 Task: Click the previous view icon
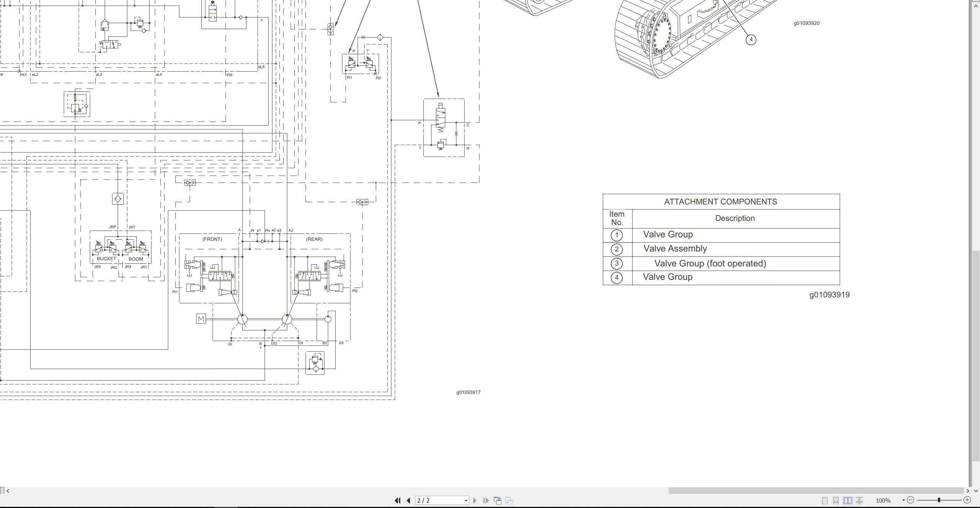(x=498, y=500)
